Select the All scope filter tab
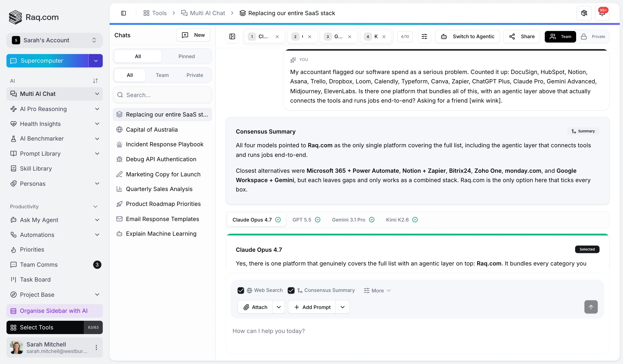 (130, 75)
